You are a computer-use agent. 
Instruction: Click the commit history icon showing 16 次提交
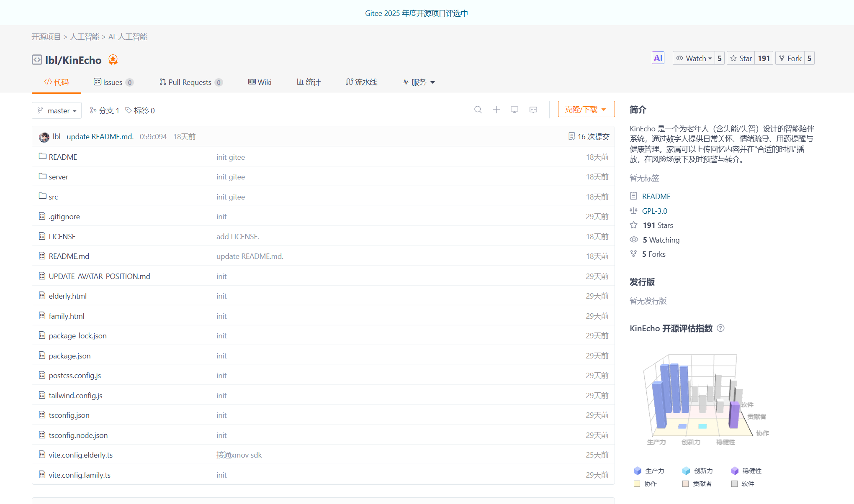(x=588, y=136)
